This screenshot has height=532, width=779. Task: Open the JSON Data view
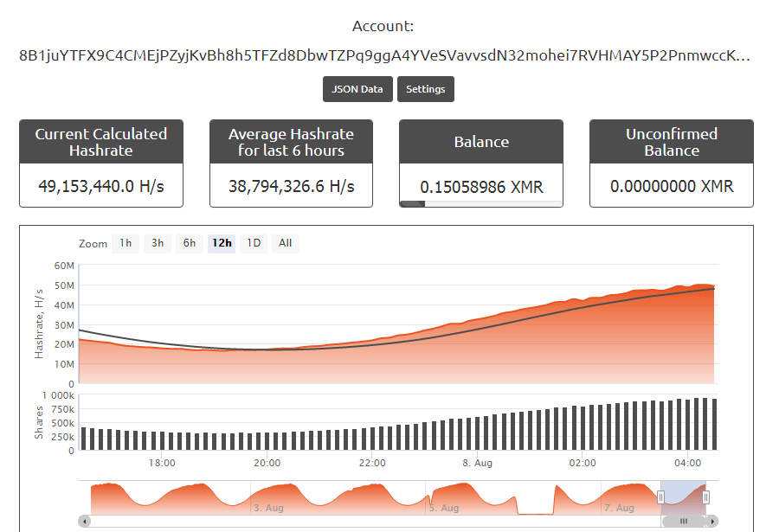[357, 88]
